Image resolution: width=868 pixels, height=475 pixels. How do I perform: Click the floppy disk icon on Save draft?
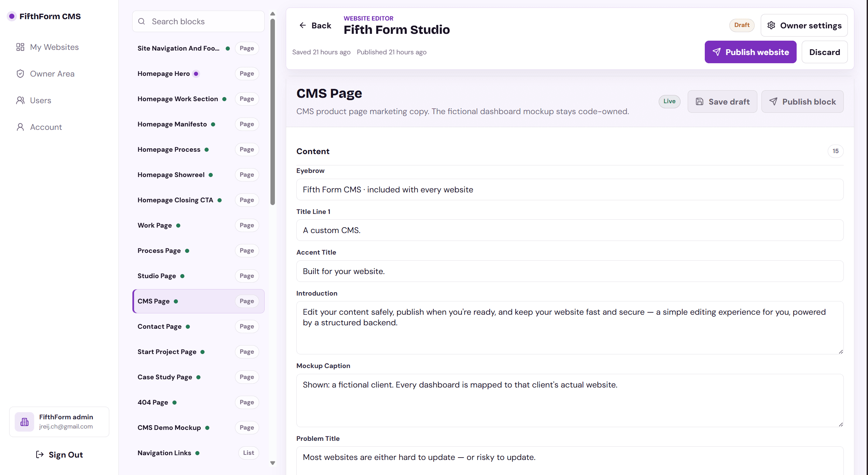[x=700, y=101]
